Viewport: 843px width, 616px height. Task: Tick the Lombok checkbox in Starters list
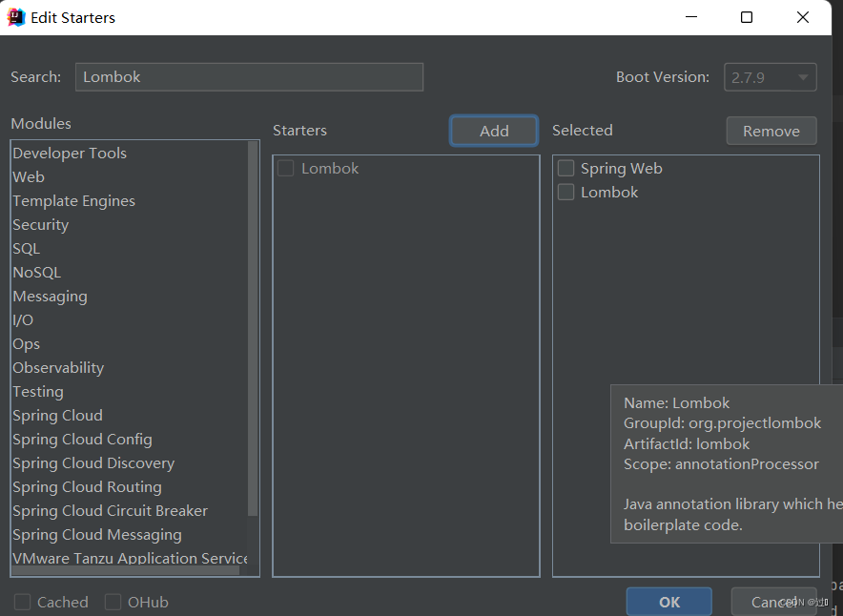pyautogui.click(x=285, y=168)
